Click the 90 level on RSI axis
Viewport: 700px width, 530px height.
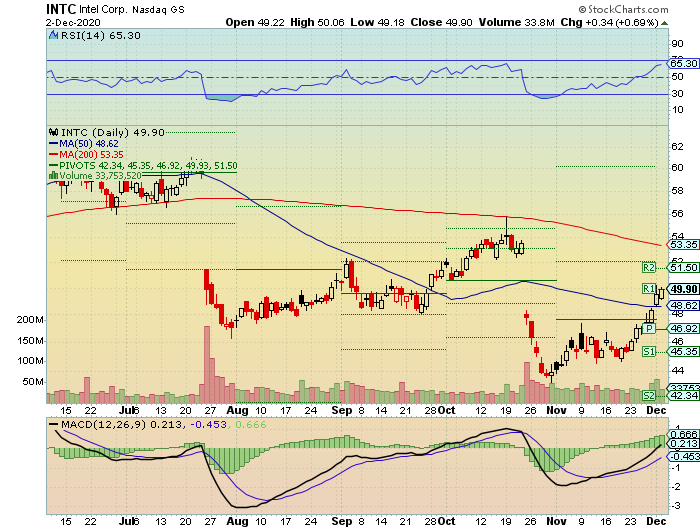coord(677,44)
